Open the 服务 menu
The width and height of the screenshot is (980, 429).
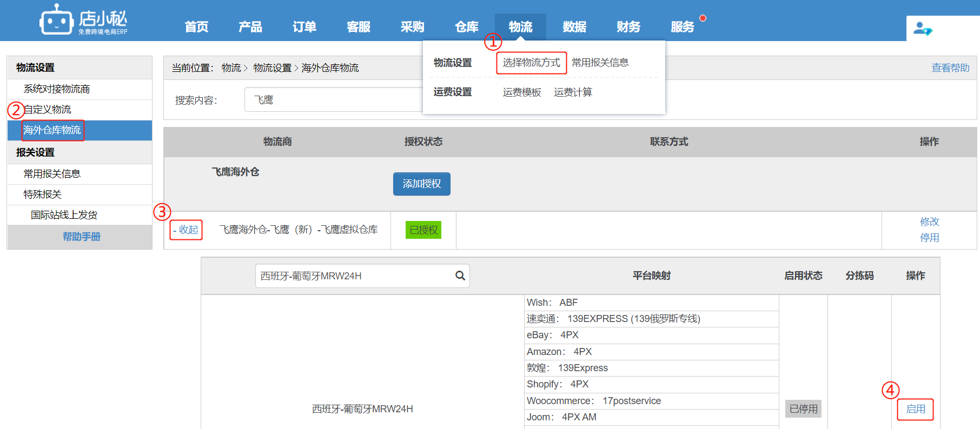click(683, 27)
